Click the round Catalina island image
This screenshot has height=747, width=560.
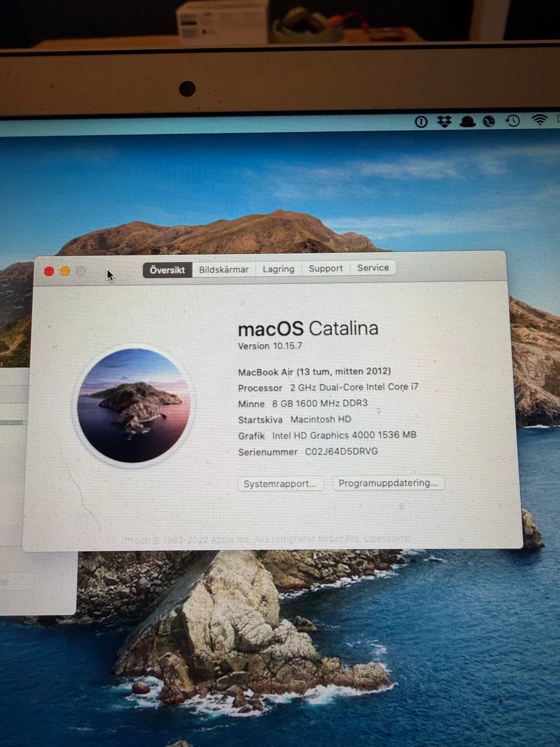coord(134,405)
